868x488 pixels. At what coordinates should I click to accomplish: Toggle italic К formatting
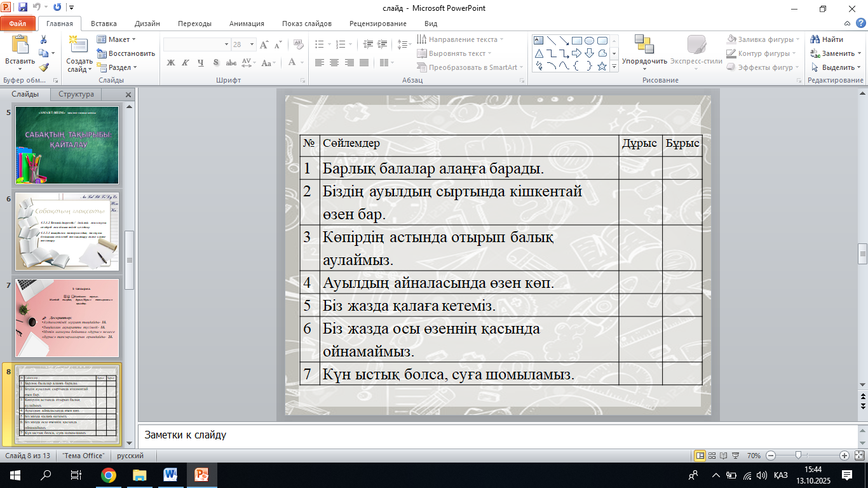click(x=185, y=63)
